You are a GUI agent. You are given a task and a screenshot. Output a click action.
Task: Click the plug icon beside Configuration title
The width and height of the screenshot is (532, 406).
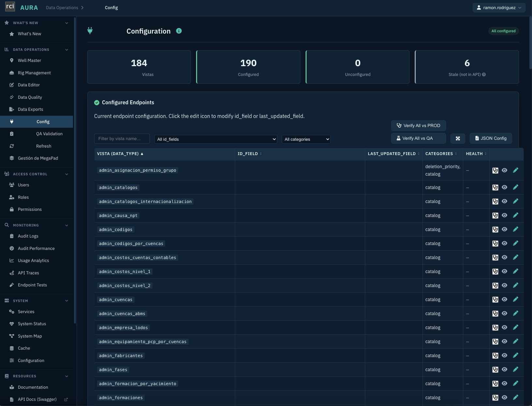pos(90,31)
